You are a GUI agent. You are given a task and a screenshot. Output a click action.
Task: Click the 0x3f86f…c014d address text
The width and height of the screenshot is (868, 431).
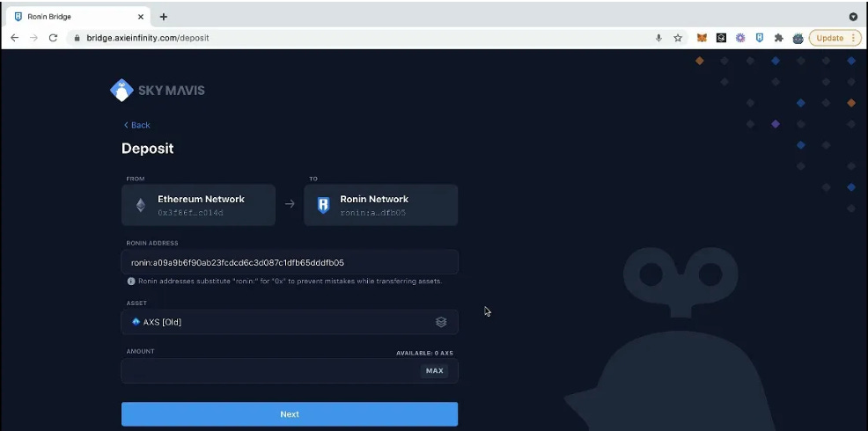pyautogui.click(x=190, y=213)
